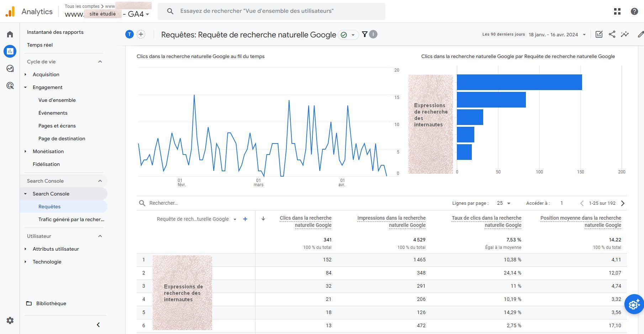
Task: Click the sort descending arrow in table header
Action: pos(263,219)
